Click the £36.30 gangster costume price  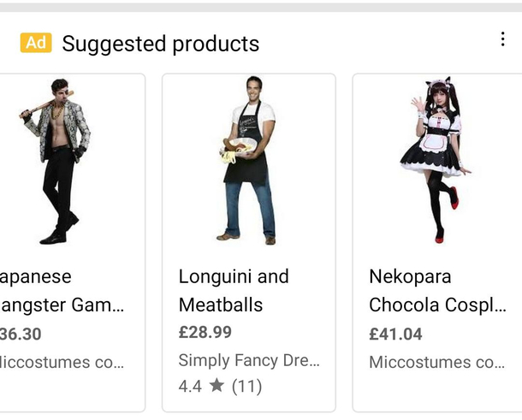point(21,334)
